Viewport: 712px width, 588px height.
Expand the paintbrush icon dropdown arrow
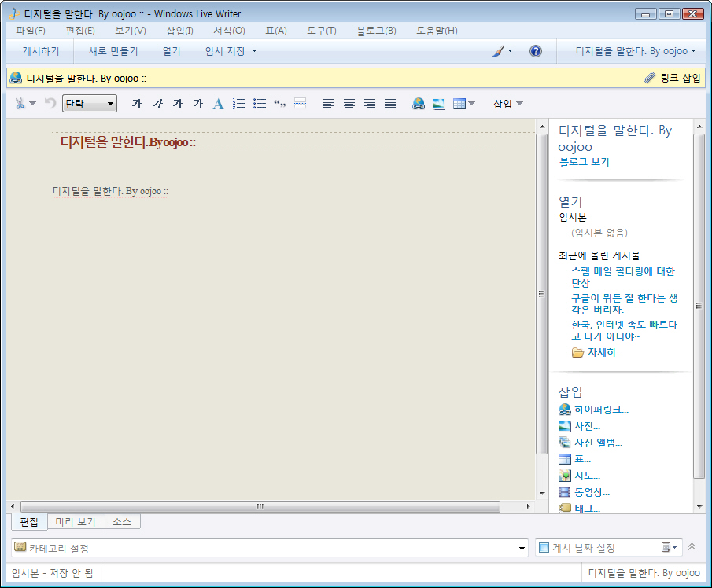pos(510,51)
